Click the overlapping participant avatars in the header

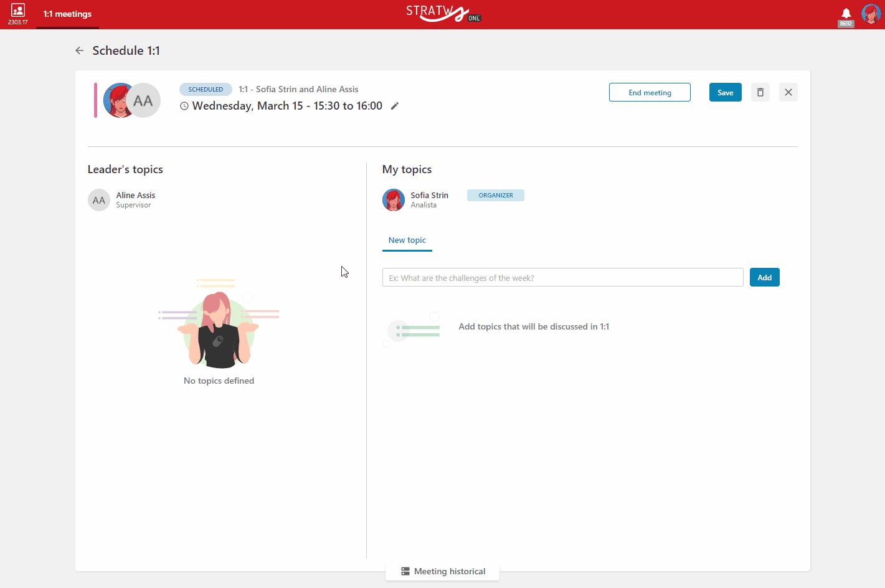132,100
